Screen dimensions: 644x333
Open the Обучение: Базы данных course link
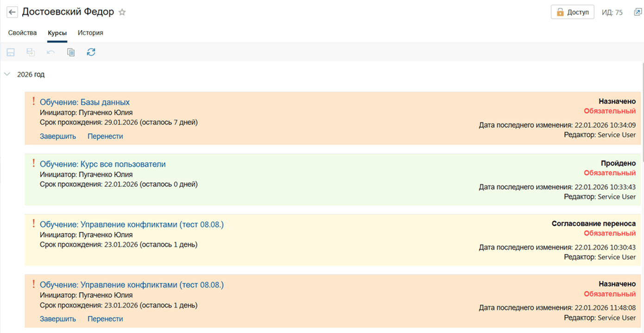[x=85, y=102]
